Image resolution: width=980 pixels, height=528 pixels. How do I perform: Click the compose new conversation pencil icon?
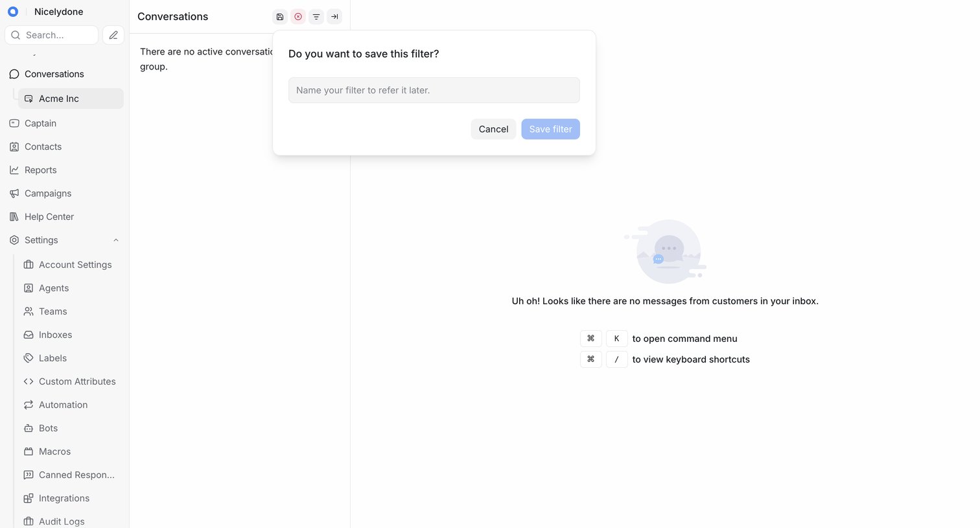113,35
